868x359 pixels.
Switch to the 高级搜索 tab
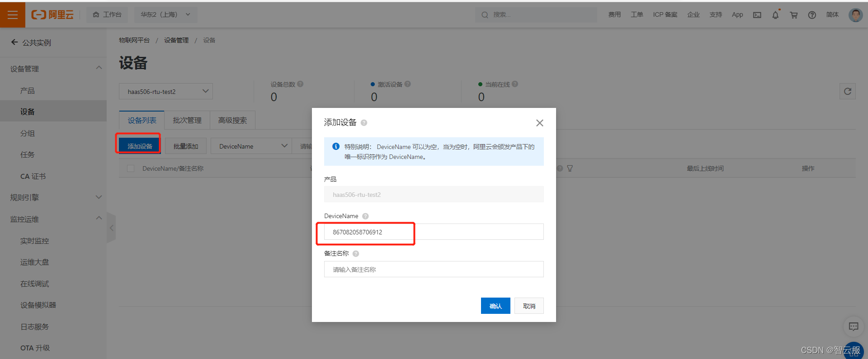[232, 120]
